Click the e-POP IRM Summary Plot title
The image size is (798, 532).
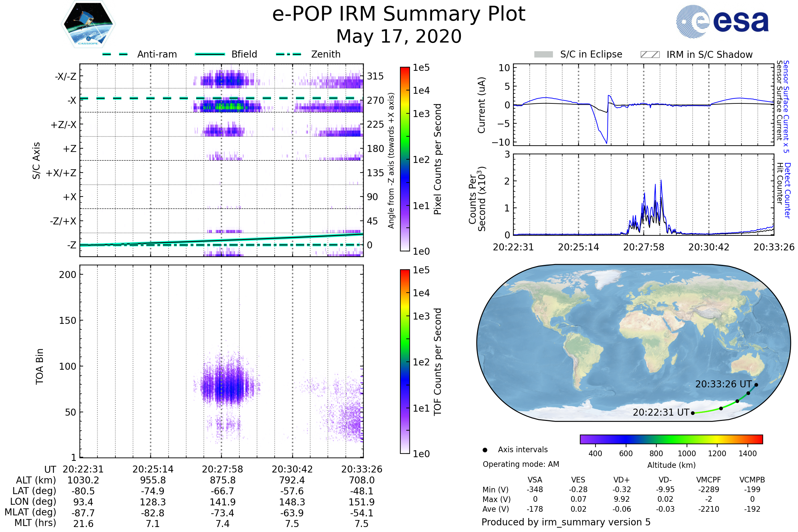point(399,14)
